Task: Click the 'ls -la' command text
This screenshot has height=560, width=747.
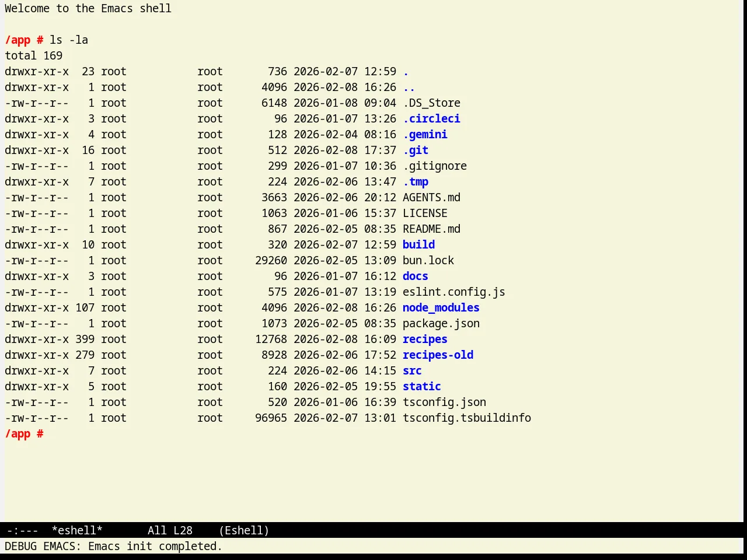Action: [69, 40]
